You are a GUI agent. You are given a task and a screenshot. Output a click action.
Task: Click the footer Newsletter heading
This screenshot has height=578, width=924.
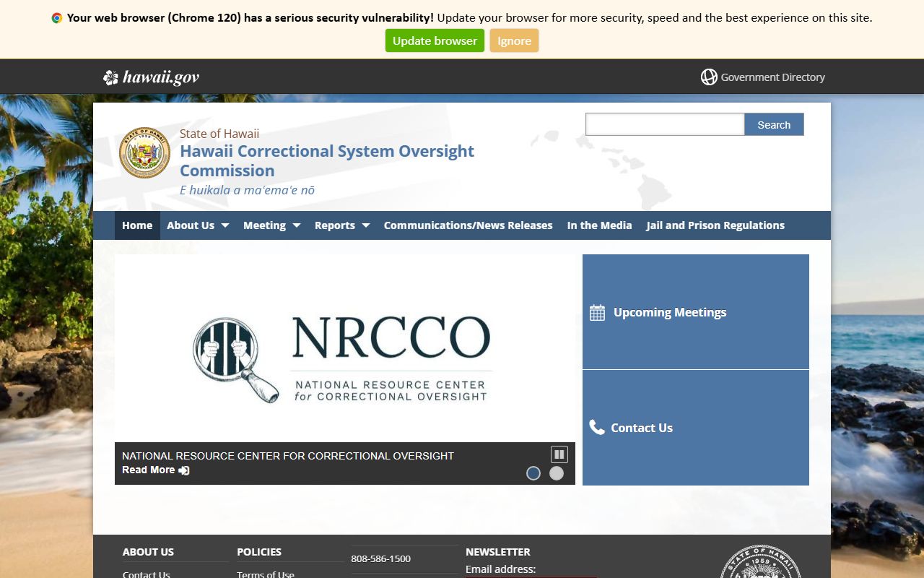[x=498, y=551]
